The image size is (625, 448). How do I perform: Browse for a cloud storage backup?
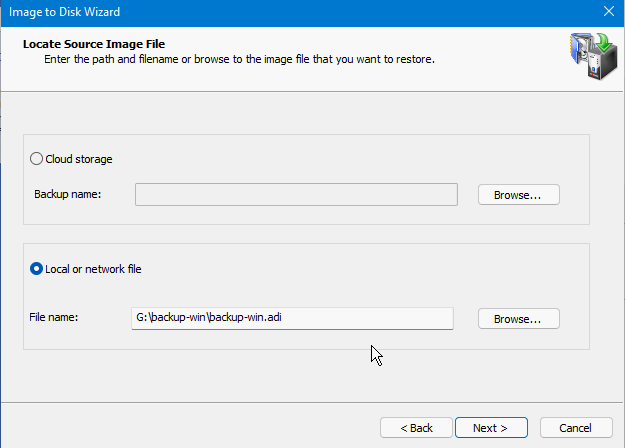pos(517,195)
